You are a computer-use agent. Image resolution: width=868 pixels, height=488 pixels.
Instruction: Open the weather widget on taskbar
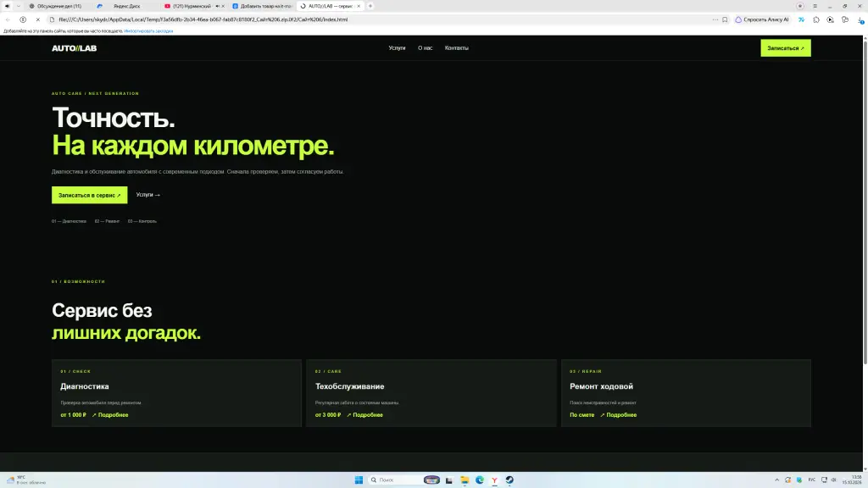point(26,480)
